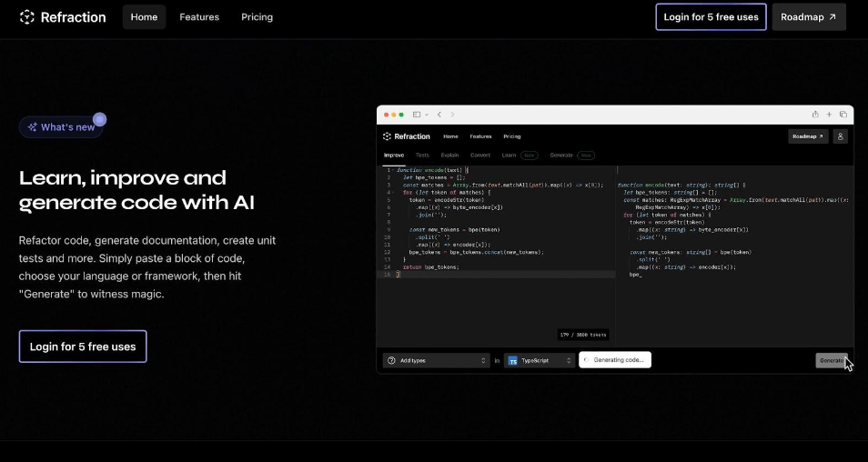Click "const new_tokens = bpe(token)" in the left editor
868x462 pixels.
click(x=455, y=229)
